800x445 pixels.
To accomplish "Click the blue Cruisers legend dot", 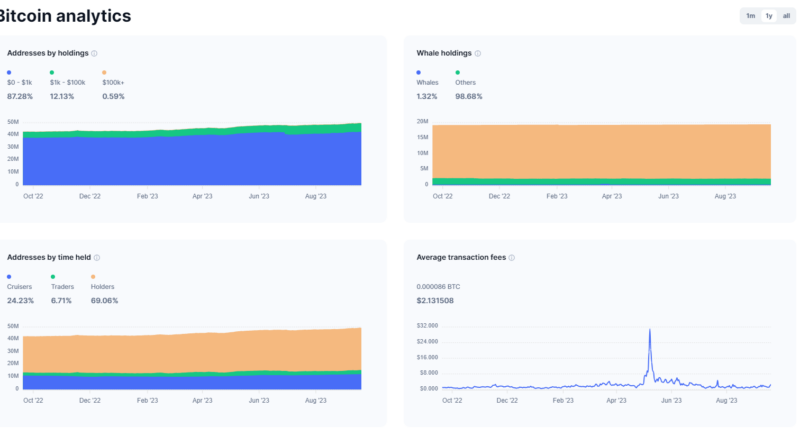I will coord(9,275).
